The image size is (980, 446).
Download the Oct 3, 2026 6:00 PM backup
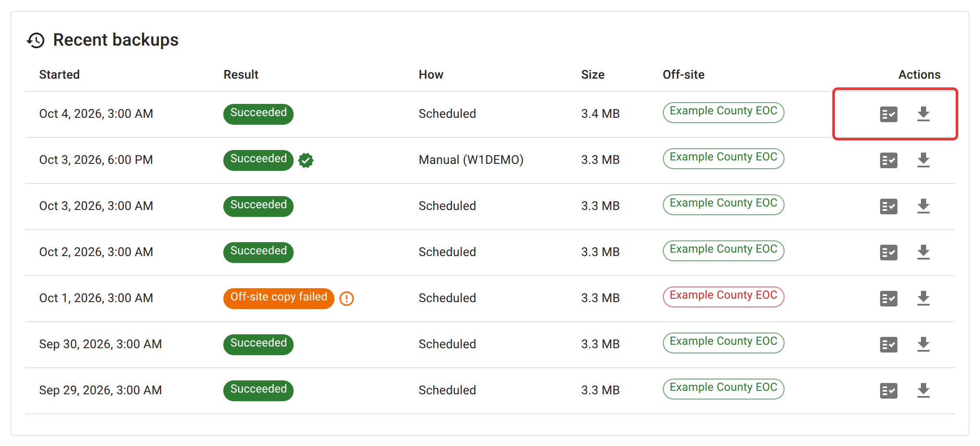pyautogui.click(x=923, y=160)
